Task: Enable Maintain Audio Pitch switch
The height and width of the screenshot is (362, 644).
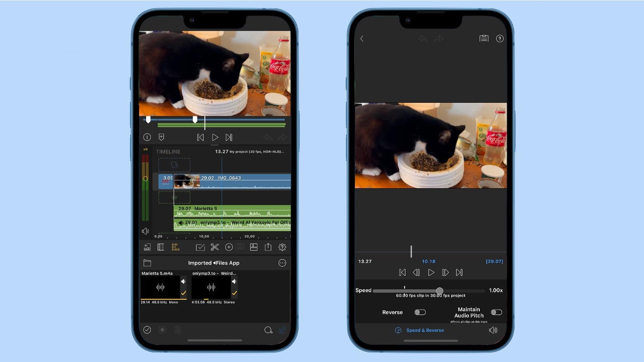Action: 496,312
